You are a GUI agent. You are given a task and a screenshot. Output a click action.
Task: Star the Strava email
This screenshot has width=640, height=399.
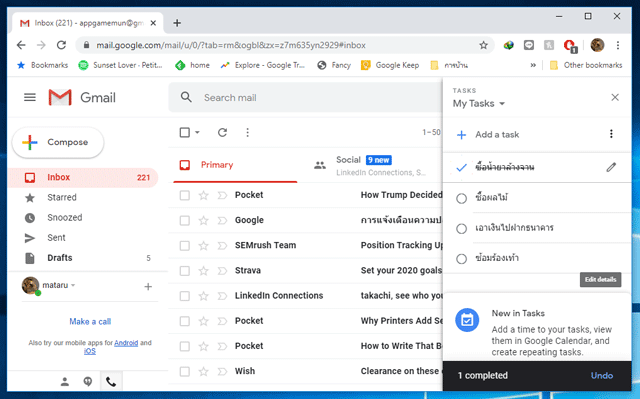[x=203, y=271]
